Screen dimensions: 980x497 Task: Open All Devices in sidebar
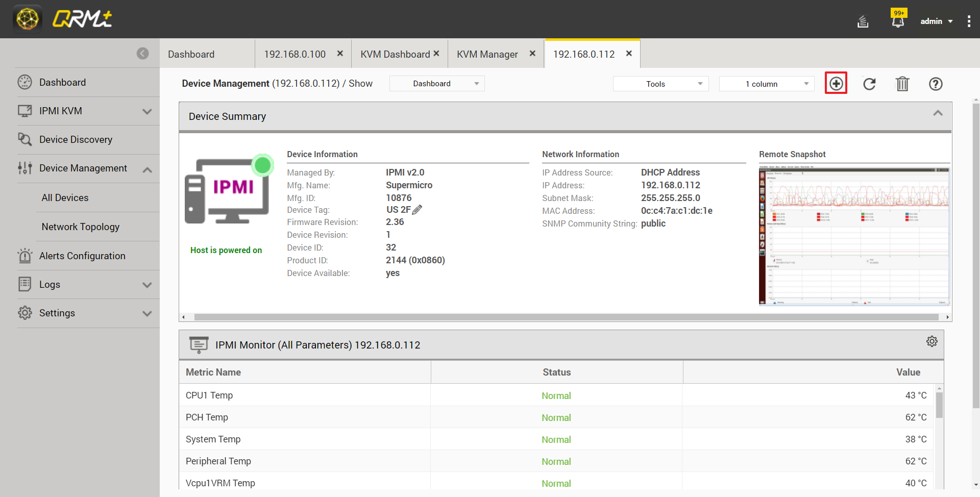click(x=65, y=197)
